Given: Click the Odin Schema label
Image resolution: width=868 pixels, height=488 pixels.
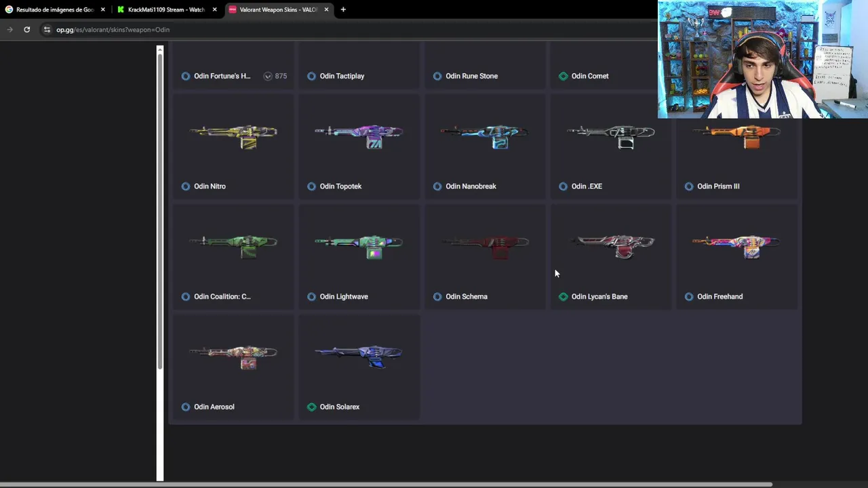Looking at the screenshot, I should click(467, 297).
